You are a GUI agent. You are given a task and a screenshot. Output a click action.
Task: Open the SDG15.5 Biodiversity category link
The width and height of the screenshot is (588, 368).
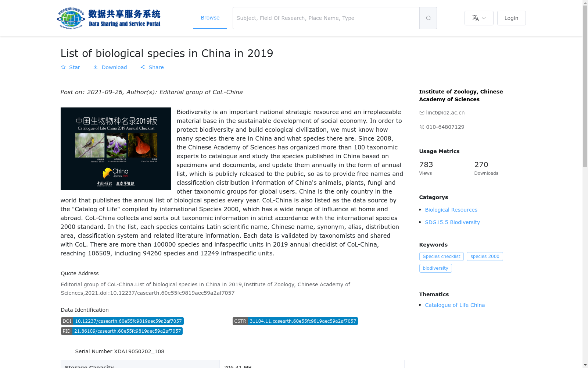click(452, 222)
